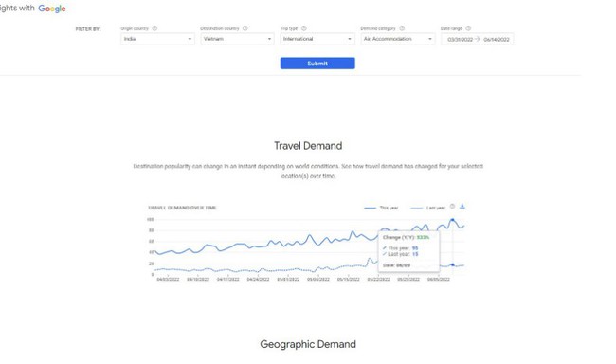Click the 04/03/2022 x-axis label
The height and width of the screenshot is (364, 616).
pyautogui.click(x=168, y=279)
